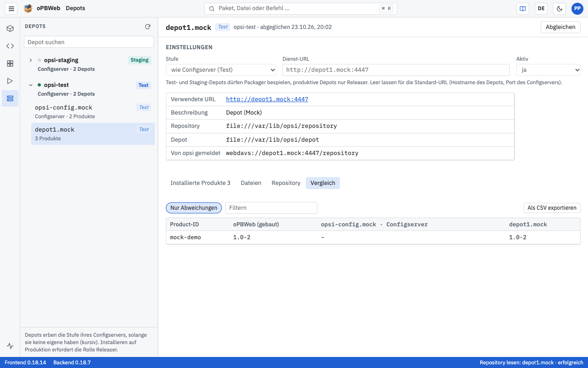Click the Depots breadcrumb title
This screenshot has height=368, width=588.
point(75,8)
